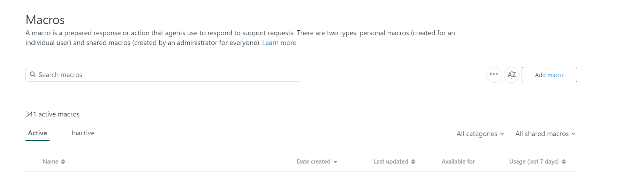Click the magnifier icon in the search field
This screenshot has height=181, width=644.
click(x=33, y=74)
